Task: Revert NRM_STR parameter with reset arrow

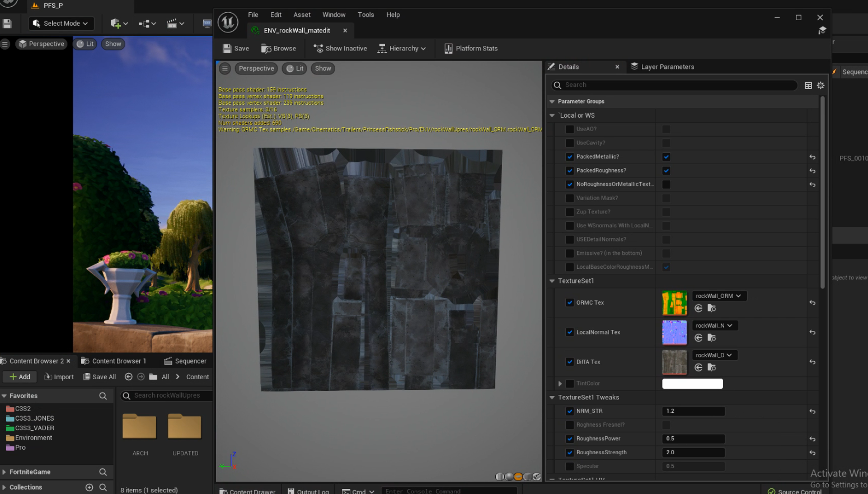Action: (812, 411)
